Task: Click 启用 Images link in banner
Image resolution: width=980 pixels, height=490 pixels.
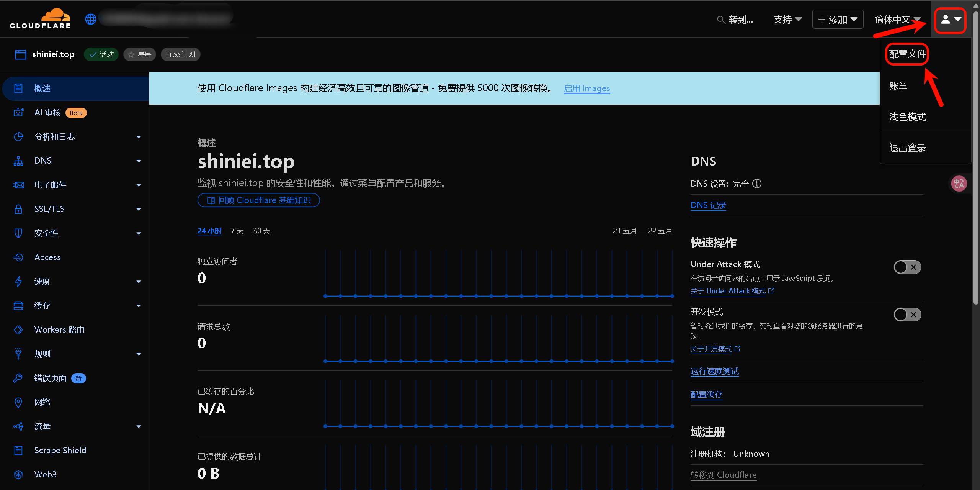Action: (587, 88)
